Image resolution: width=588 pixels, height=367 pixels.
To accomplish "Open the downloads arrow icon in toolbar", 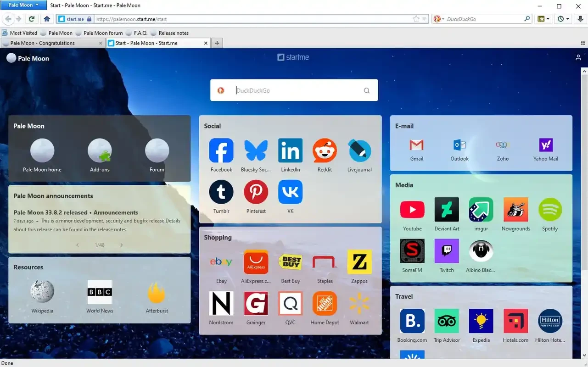I will (x=580, y=19).
